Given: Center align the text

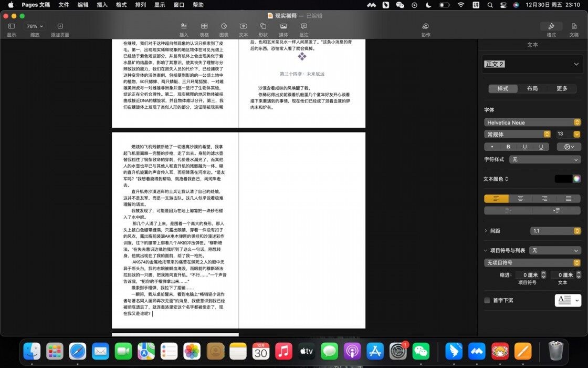Looking at the screenshot, I should pyautogui.click(x=520, y=199).
